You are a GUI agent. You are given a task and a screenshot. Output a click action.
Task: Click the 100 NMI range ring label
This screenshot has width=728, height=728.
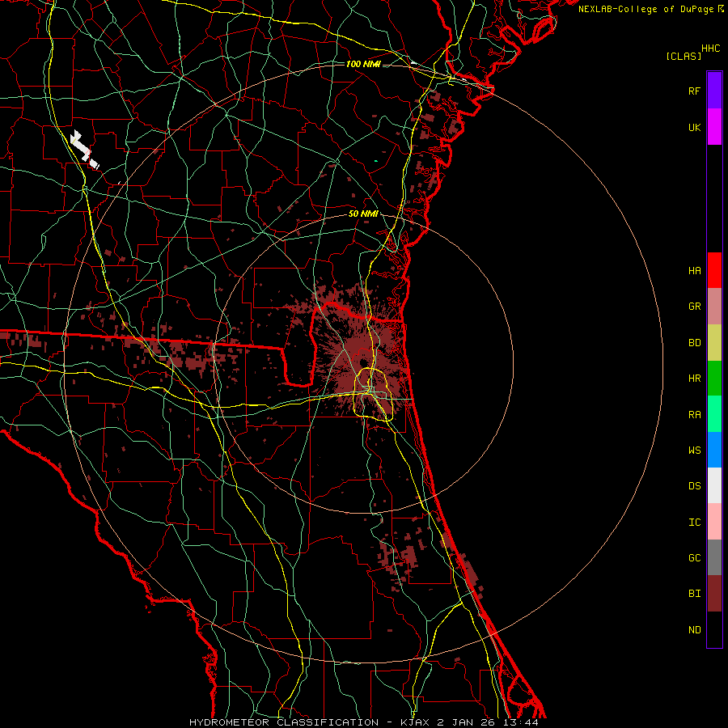[x=363, y=64]
